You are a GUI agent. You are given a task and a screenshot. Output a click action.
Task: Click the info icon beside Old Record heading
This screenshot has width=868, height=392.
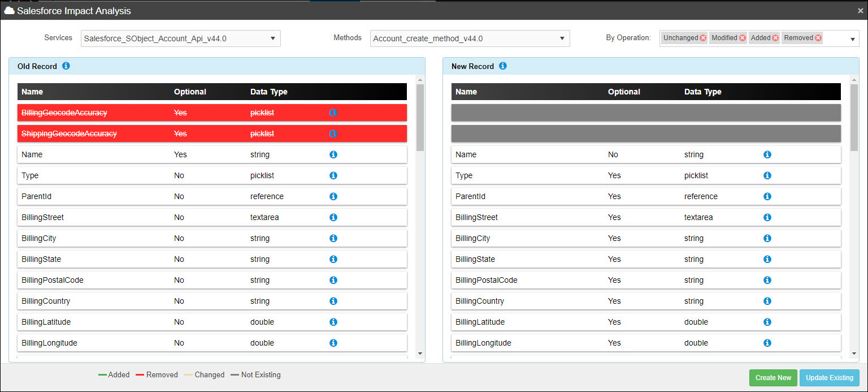(66, 66)
